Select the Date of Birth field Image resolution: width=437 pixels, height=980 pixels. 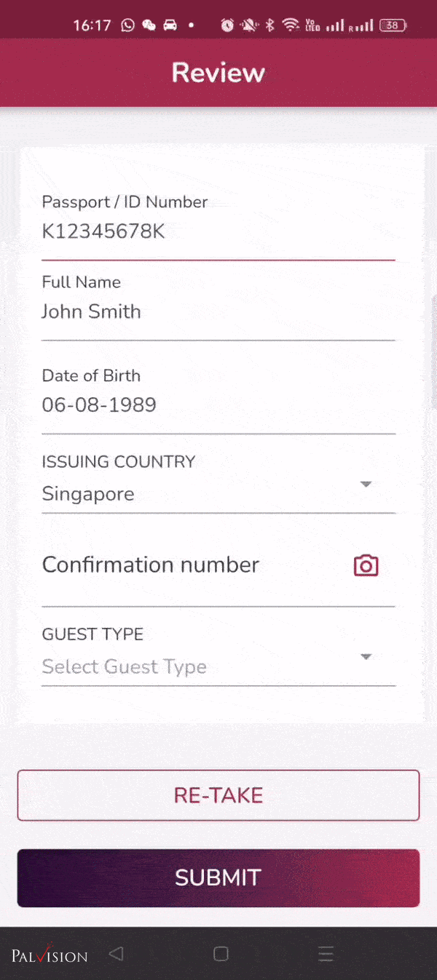click(218, 405)
